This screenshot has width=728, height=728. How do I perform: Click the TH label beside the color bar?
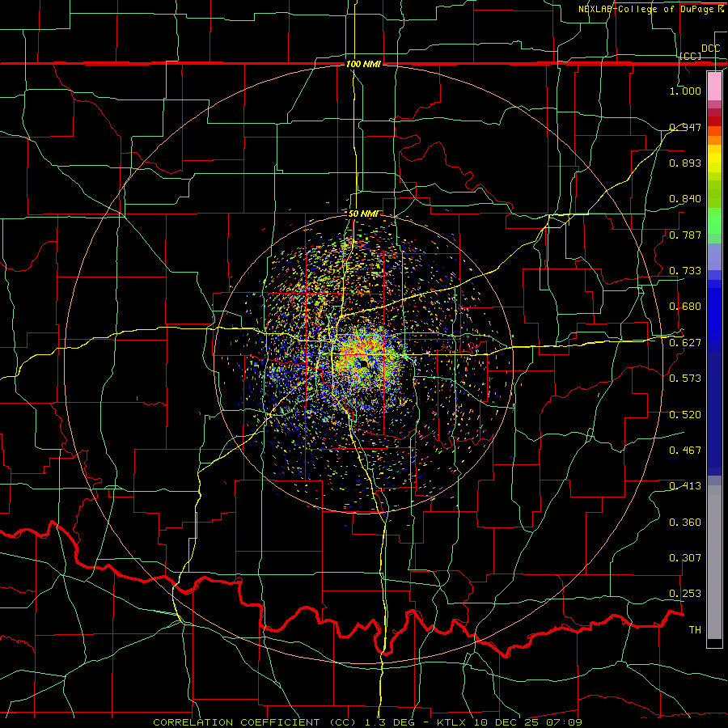click(695, 630)
